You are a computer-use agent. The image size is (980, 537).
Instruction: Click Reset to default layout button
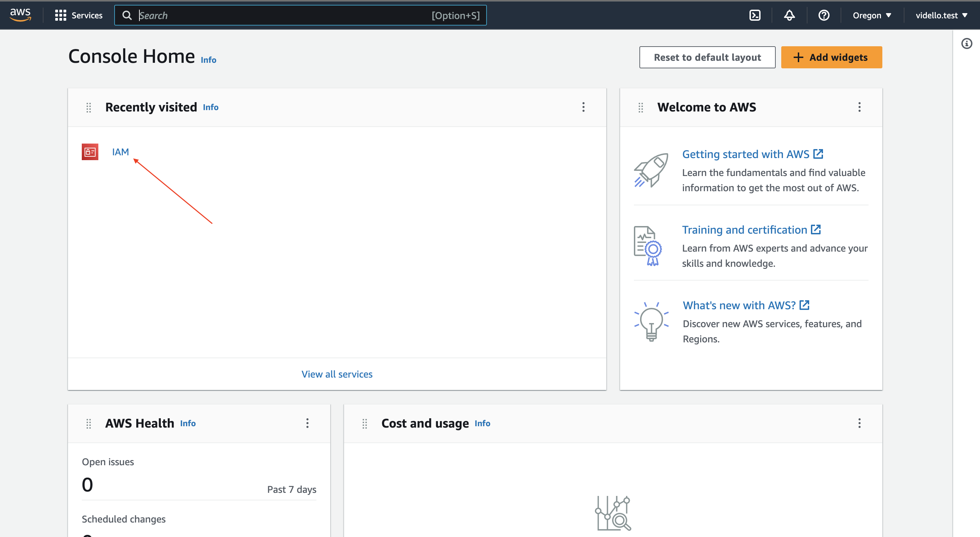click(x=707, y=57)
